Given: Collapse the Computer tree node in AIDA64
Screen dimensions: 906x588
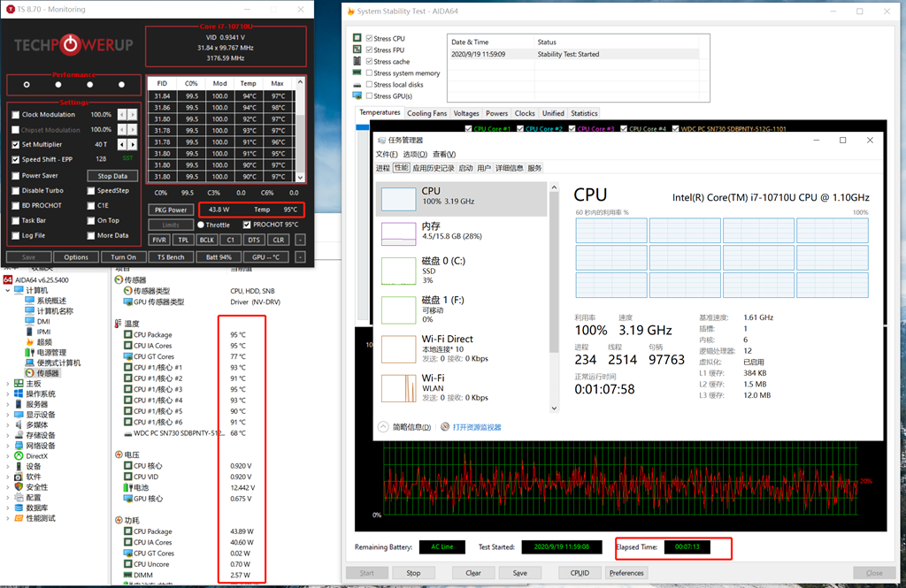Looking at the screenshot, I should tap(7, 290).
